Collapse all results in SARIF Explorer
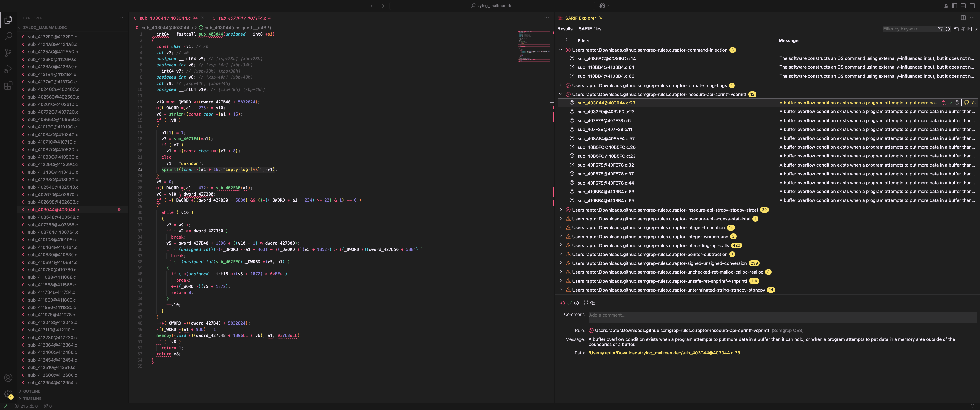 963,29
